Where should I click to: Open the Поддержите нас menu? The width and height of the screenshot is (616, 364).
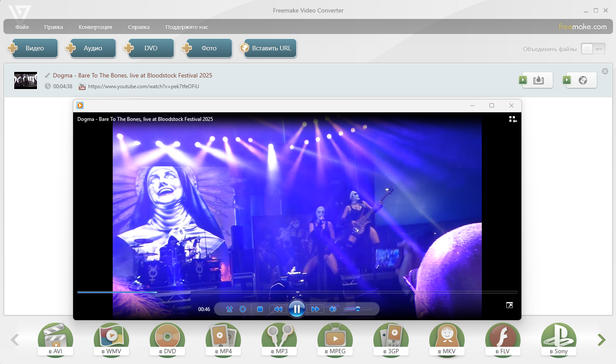coord(187,27)
